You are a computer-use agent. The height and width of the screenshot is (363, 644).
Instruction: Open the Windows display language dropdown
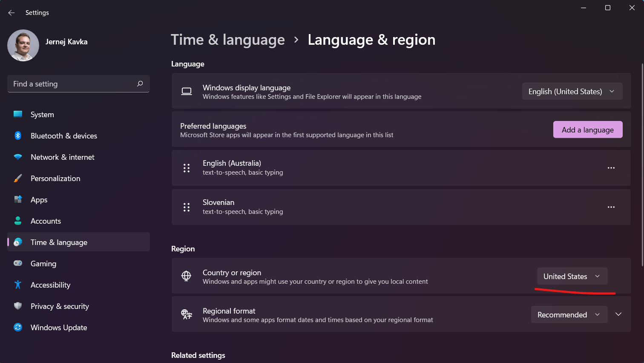pyautogui.click(x=572, y=91)
